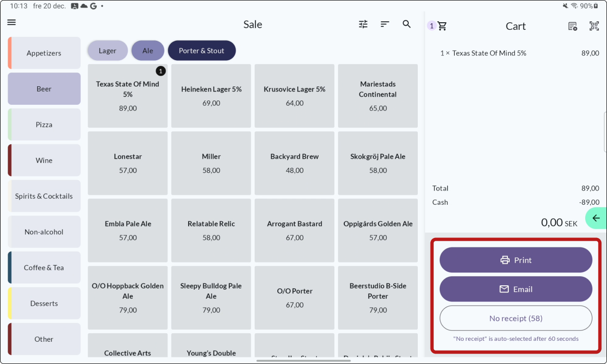Tap the Total amount row
607x364 pixels.
coord(516,188)
